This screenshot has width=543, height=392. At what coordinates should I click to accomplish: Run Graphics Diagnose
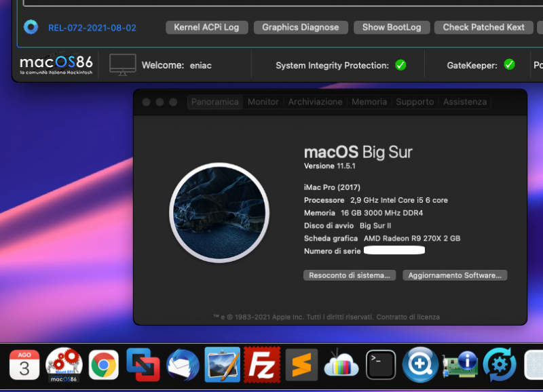pos(301,27)
